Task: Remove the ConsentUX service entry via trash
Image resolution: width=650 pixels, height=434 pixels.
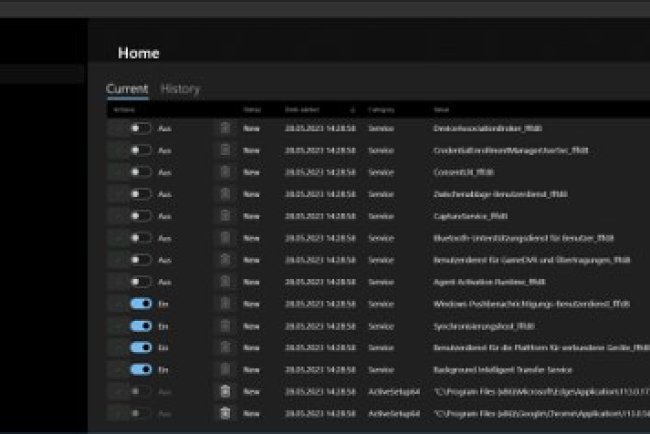Action: tap(225, 172)
